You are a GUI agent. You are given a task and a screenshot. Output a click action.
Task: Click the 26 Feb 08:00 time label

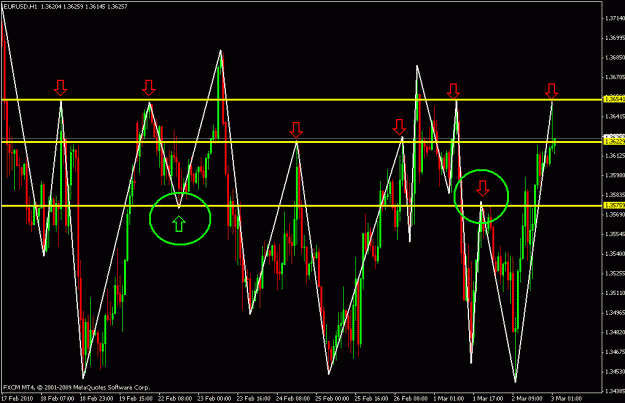coord(410,398)
